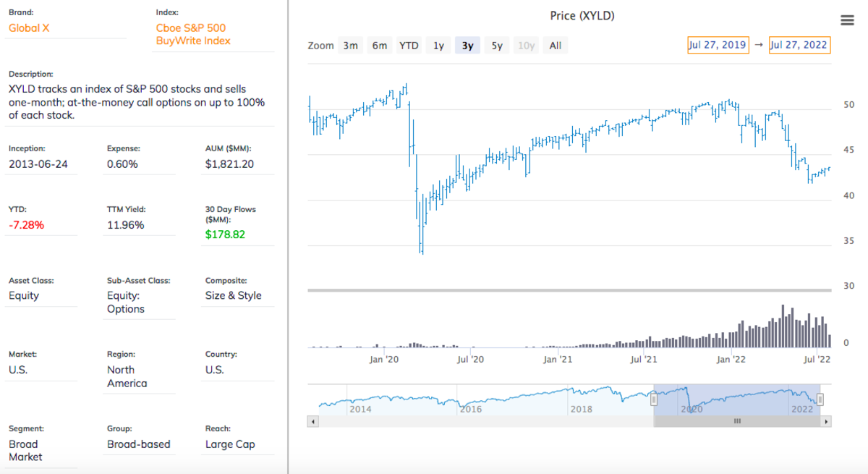Grab the navigator right range handle

tap(820, 399)
